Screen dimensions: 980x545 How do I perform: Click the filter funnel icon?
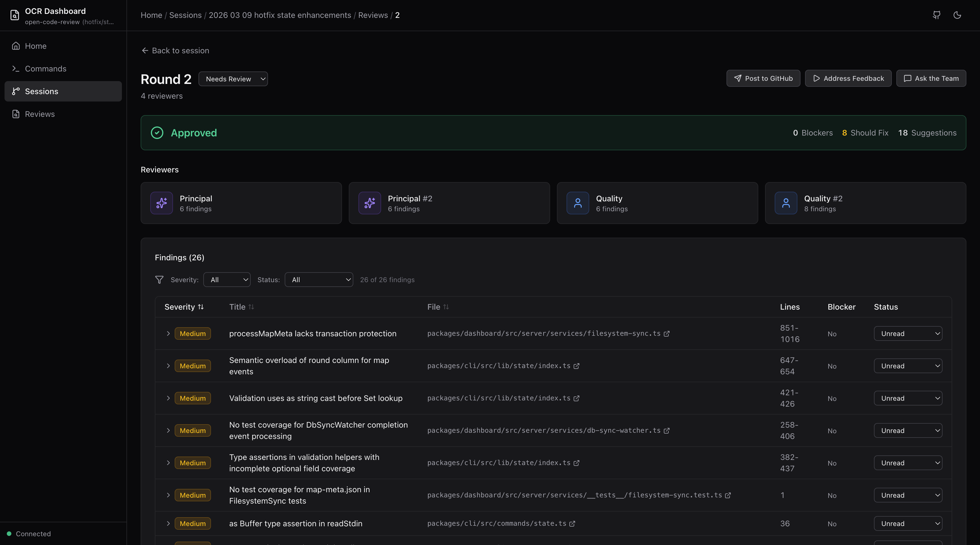[159, 280]
